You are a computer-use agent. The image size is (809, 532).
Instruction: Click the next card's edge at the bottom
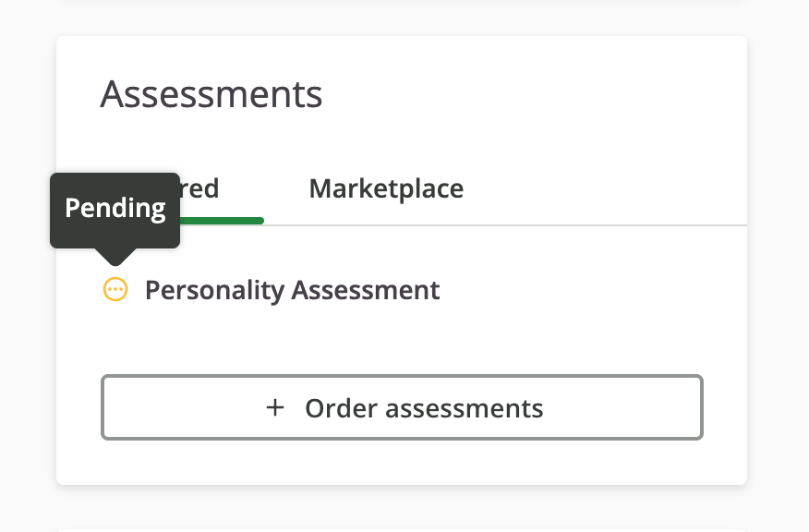[x=401, y=527]
